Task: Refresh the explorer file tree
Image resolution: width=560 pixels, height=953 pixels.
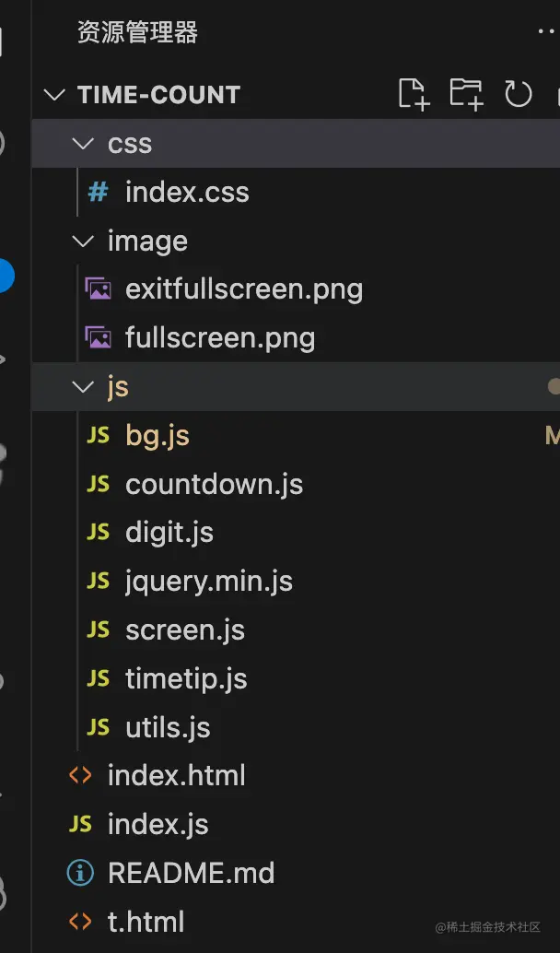Action: (x=519, y=94)
